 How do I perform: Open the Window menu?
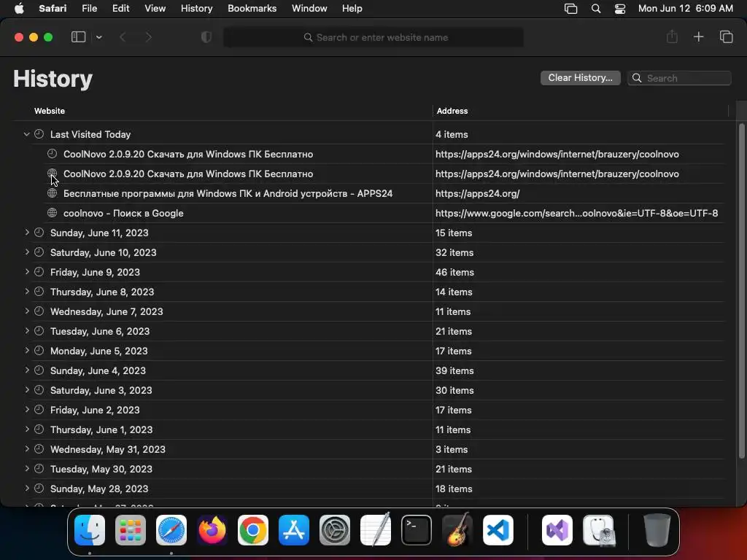point(309,8)
